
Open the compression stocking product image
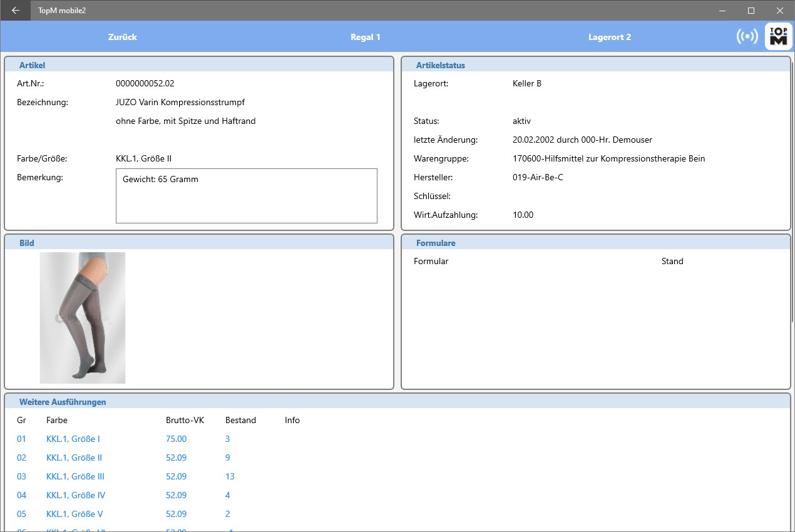pos(83,318)
